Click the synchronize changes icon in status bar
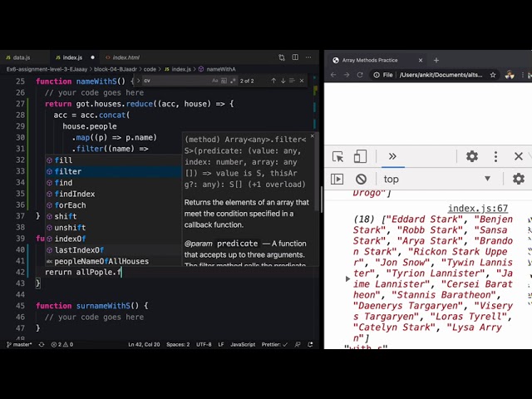 click(x=42, y=344)
